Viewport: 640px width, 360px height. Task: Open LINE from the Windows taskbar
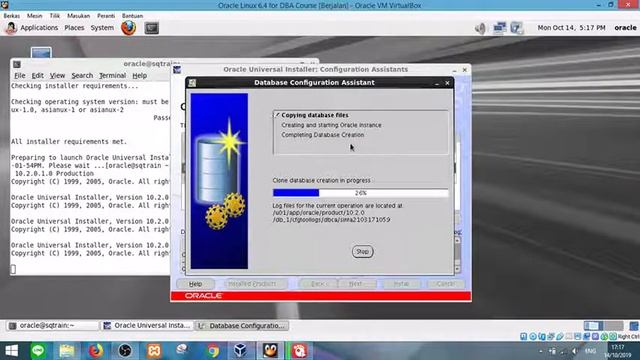38,351
